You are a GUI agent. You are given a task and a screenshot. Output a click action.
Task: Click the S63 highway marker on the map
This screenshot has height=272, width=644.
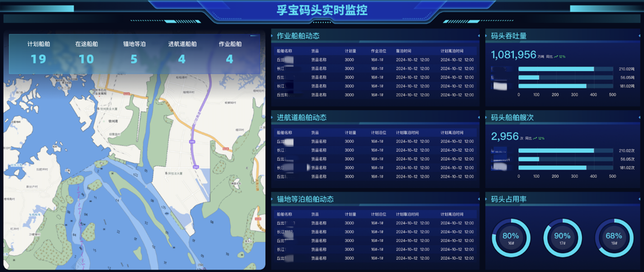pyautogui.click(x=192, y=142)
